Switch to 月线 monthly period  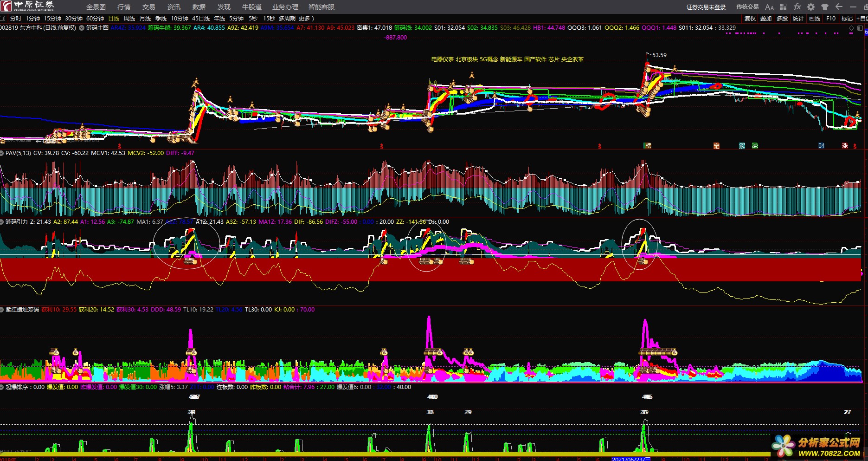(145, 19)
